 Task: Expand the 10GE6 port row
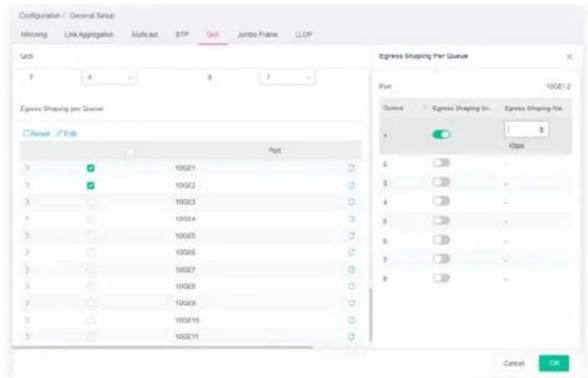click(x=27, y=252)
